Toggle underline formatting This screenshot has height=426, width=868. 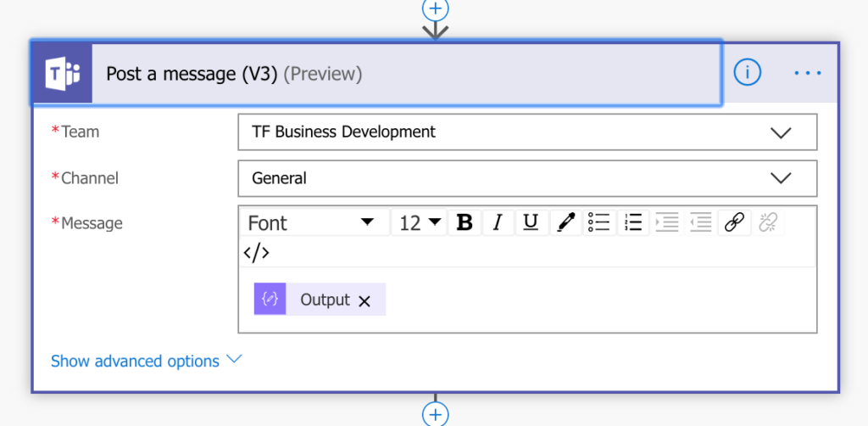click(531, 223)
